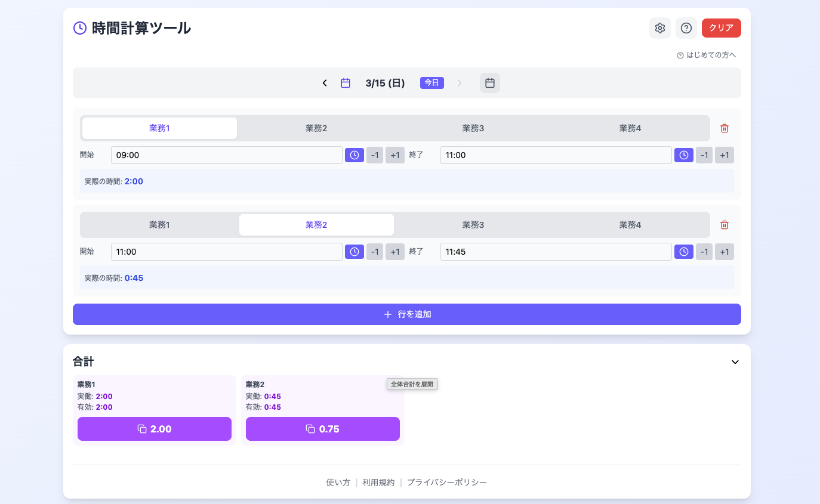Delete the 業務2 row with trash icon
The image size is (820, 504).
[x=725, y=225]
